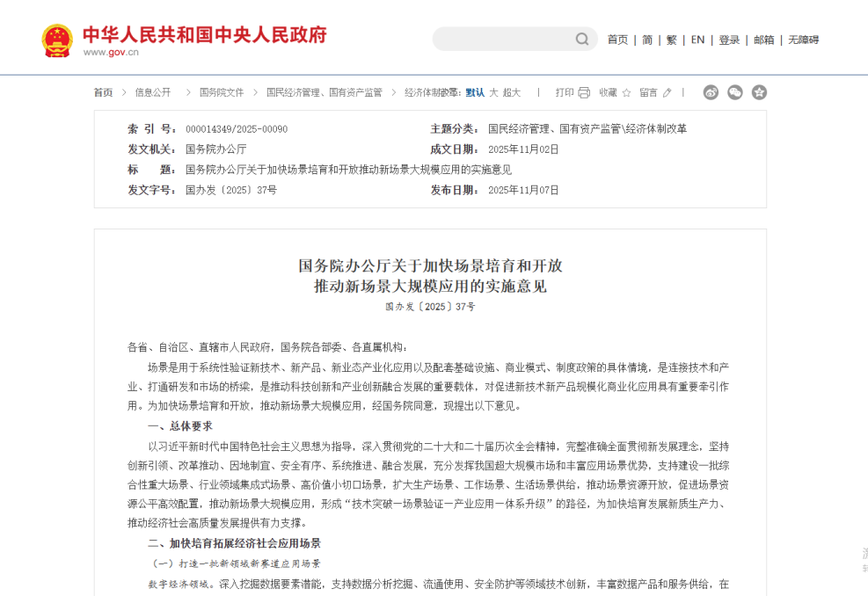Switch font size to 超大
The width and height of the screenshot is (868, 596).
click(x=512, y=92)
